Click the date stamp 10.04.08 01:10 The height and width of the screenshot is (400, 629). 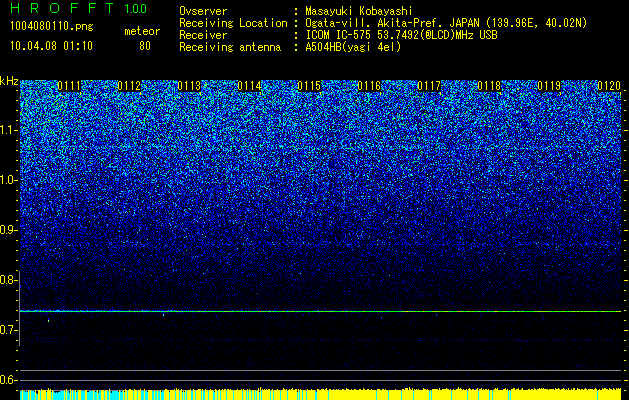[51, 46]
